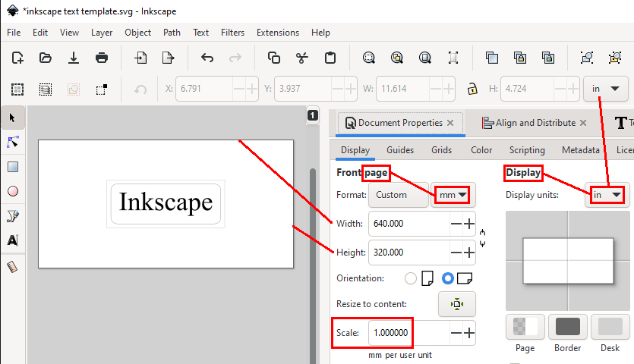
Task: Click the Unlink clone icon
Action: click(x=548, y=58)
